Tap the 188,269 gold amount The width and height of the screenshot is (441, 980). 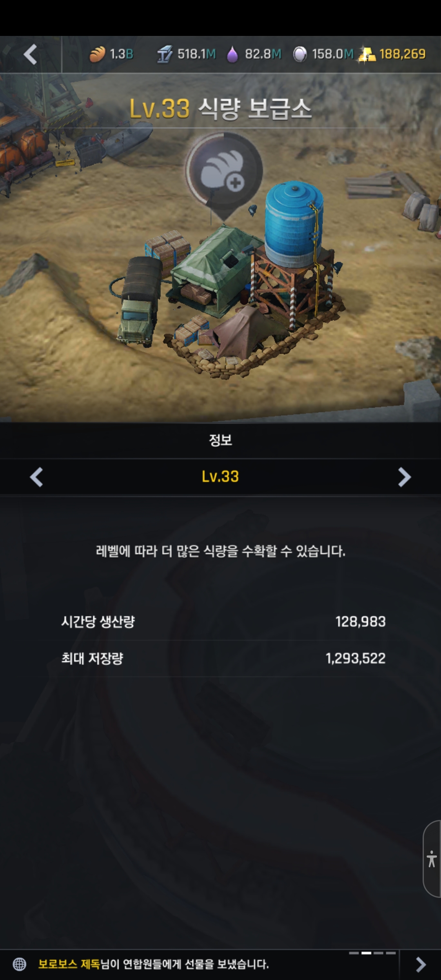[x=403, y=54]
